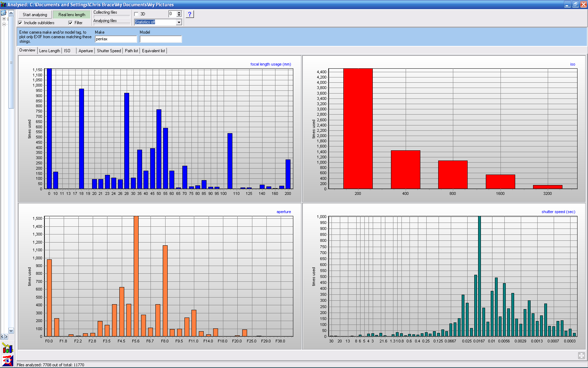Click the app icon in the title bar
This screenshot has height=368, width=588.
3,5
